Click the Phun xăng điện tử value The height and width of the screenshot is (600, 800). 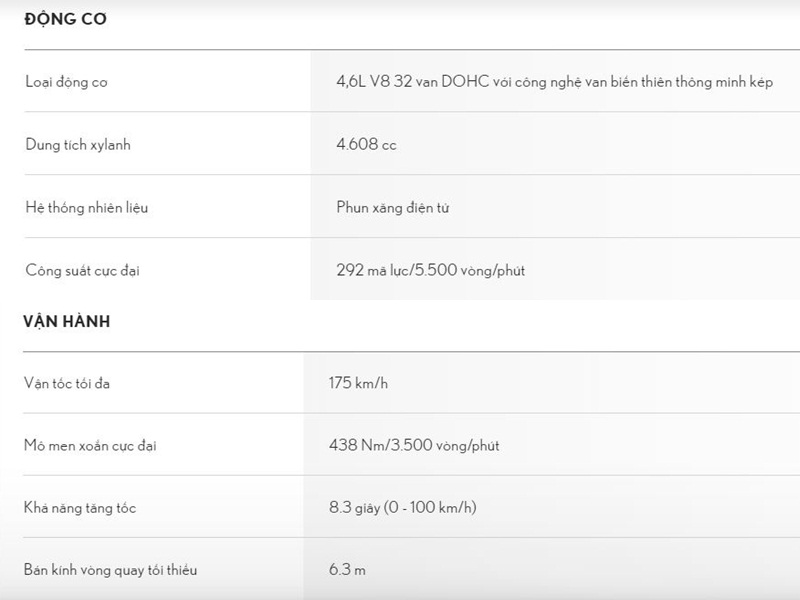[392, 207]
